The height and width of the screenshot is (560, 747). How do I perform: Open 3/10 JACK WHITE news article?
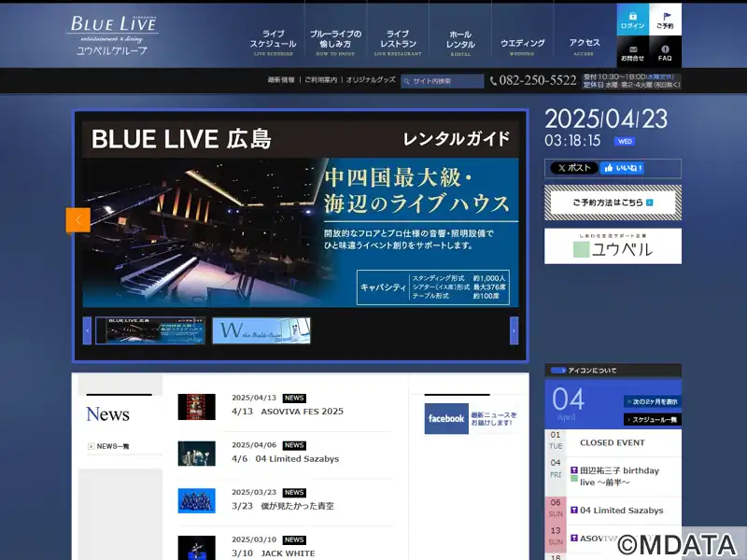[x=273, y=553]
